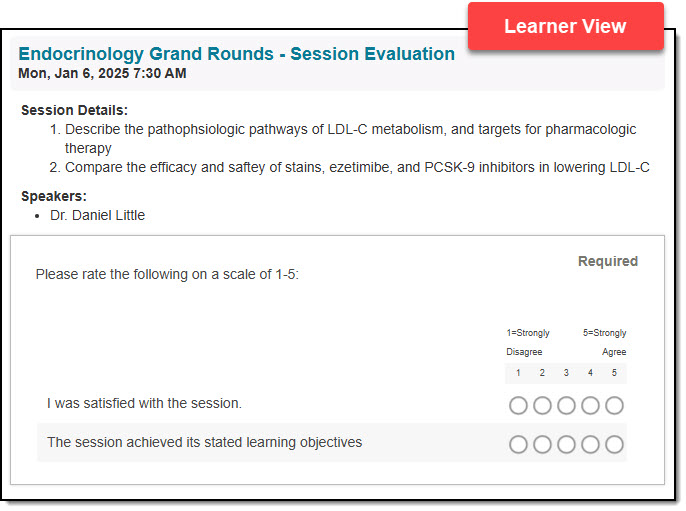The width and height of the screenshot is (686, 511).
Task: Select 3 for learning objectives achieved
Action: click(566, 444)
